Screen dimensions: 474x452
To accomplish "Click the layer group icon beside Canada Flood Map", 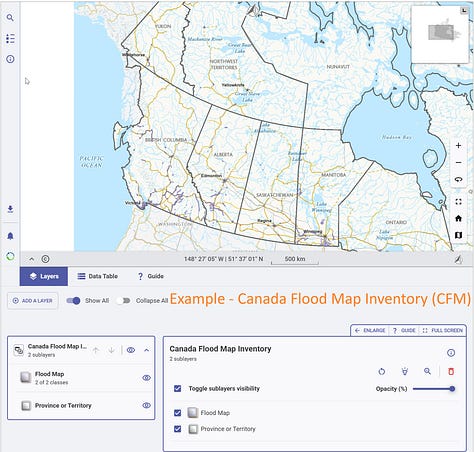I will [x=19, y=350].
